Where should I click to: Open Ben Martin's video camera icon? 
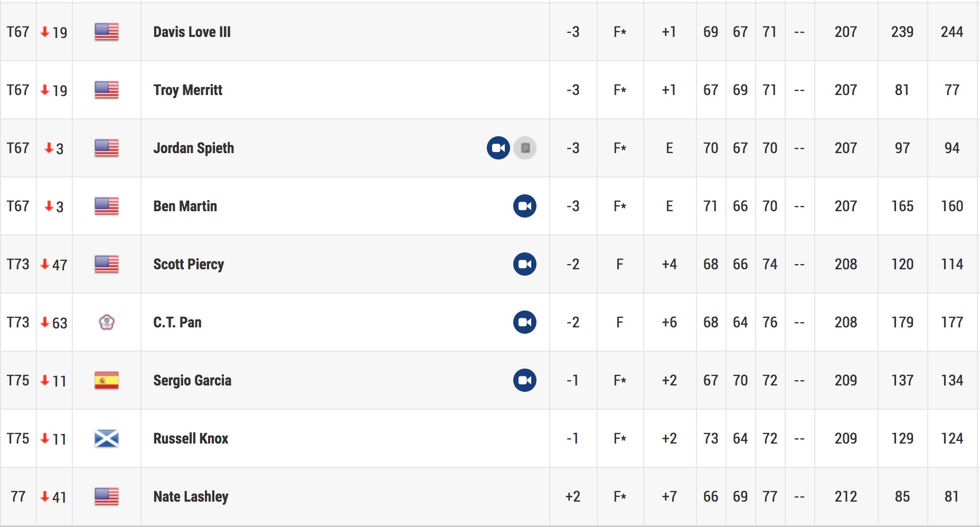click(525, 206)
